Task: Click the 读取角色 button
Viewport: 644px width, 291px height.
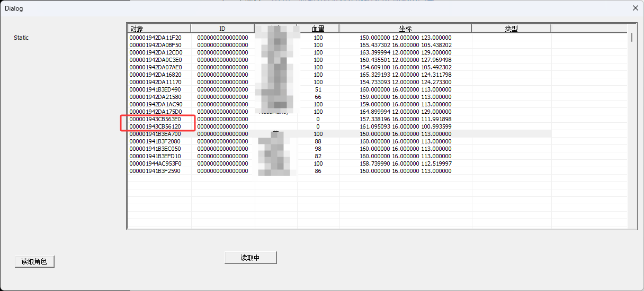Action: [34, 261]
